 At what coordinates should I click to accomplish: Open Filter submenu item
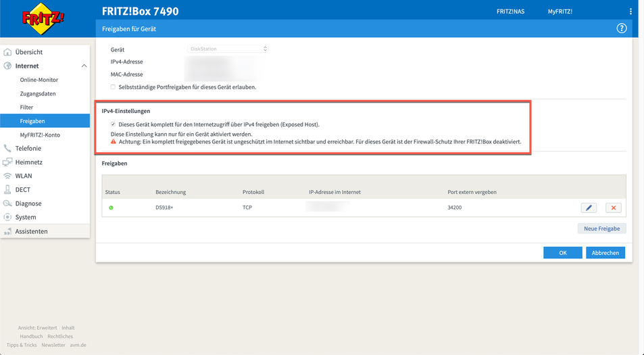tap(26, 108)
